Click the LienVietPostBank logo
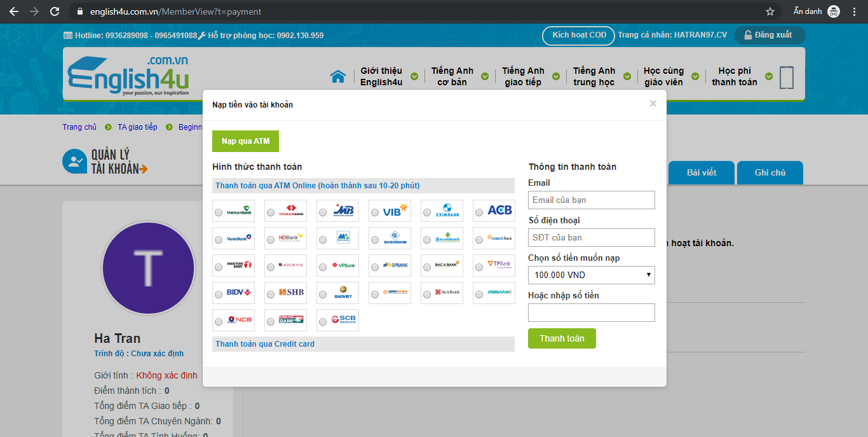Screen dimensions: 868x437 397,292
